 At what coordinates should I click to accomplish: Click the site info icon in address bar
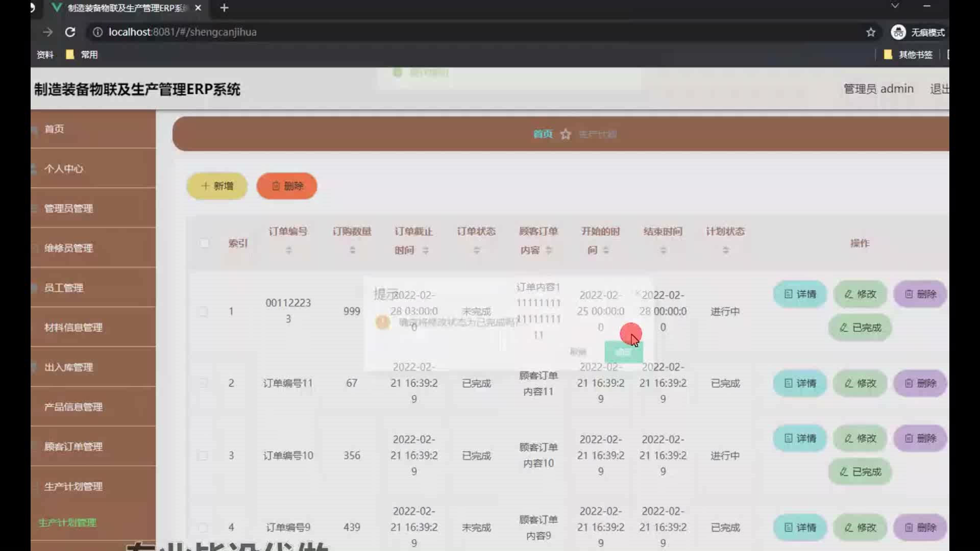click(x=97, y=32)
